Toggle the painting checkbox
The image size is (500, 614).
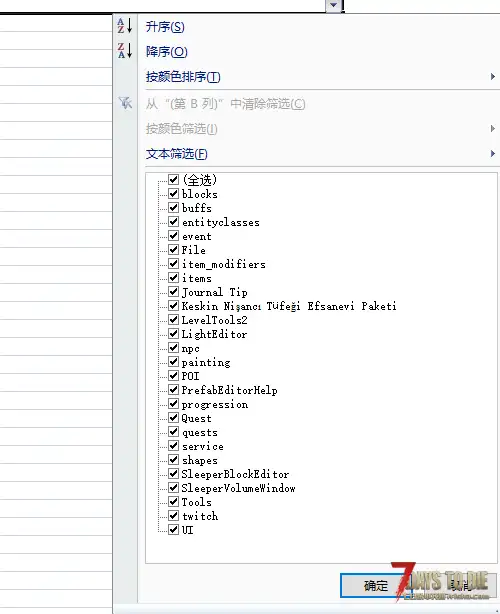click(x=173, y=361)
